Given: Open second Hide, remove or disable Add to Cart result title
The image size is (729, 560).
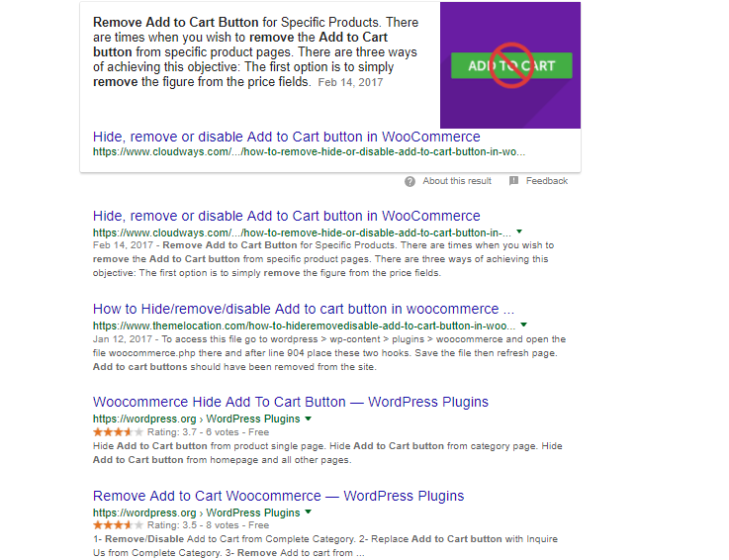Looking at the screenshot, I should click(287, 216).
